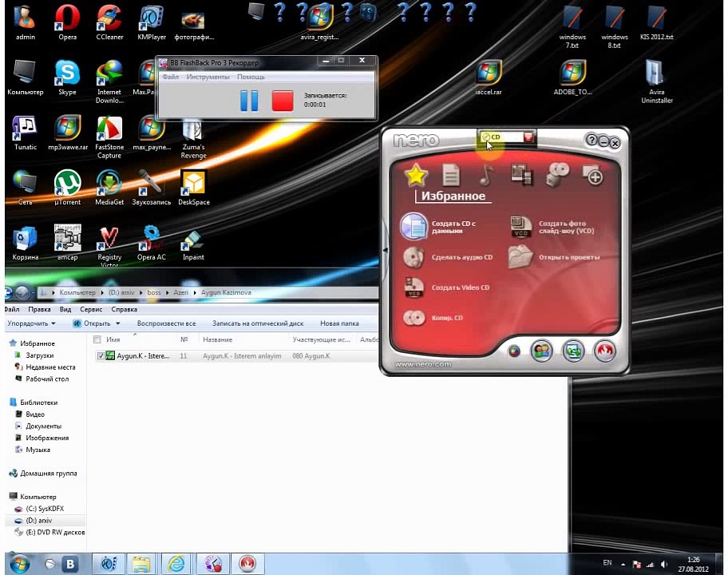The image size is (728, 575).
Task: Open the CD/DVD disc type dropdown in Nero
Action: pyautogui.click(x=528, y=137)
